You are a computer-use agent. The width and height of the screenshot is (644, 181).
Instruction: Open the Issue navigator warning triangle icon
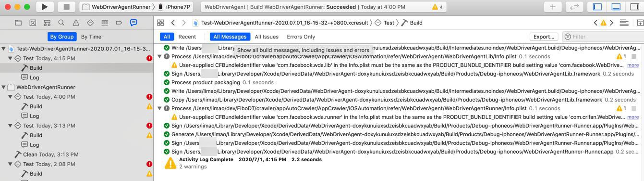[76, 23]
